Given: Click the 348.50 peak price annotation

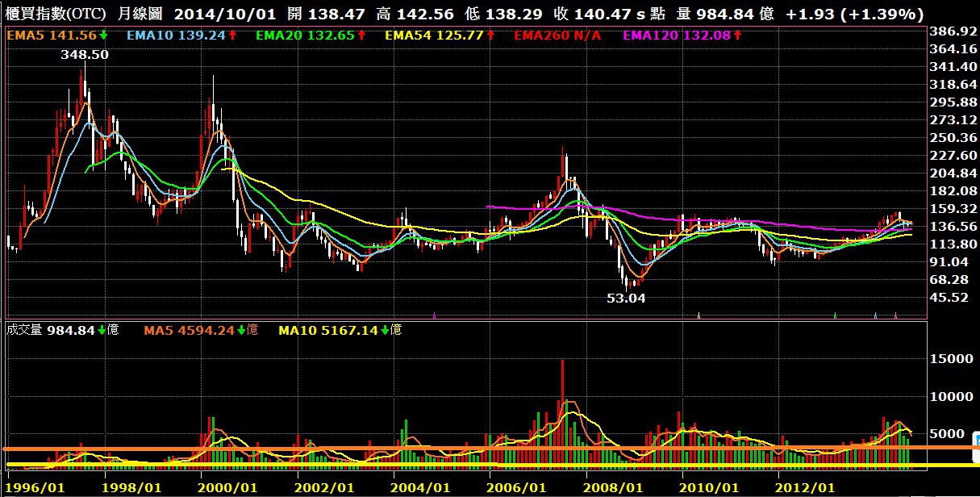Looking at the screenshot, I should click(85, 53).
